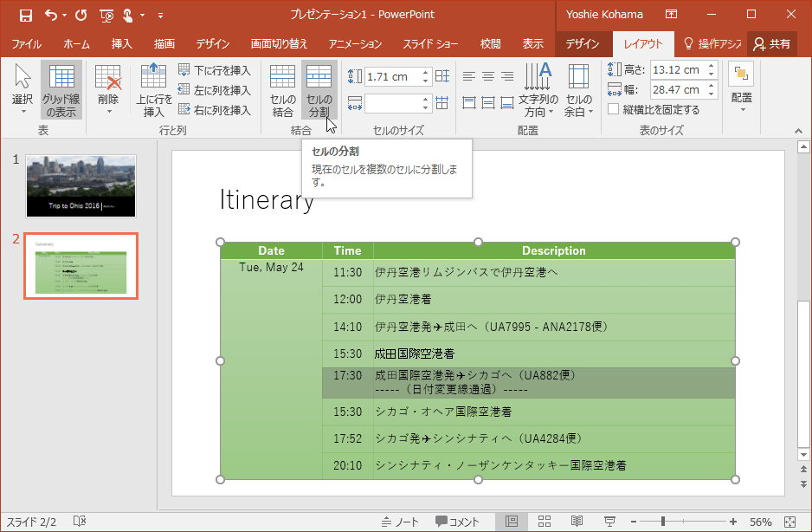This screenshot has width=812, height=532.
Task: Align cell text to bottom
Action: (x=507, y=102)
